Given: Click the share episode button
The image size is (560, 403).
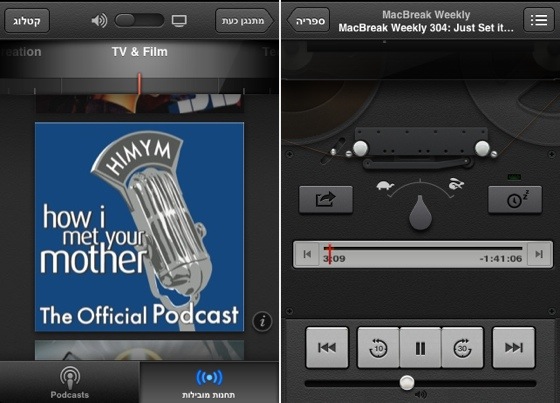Looking at the screenshot, I should (326, 199).
